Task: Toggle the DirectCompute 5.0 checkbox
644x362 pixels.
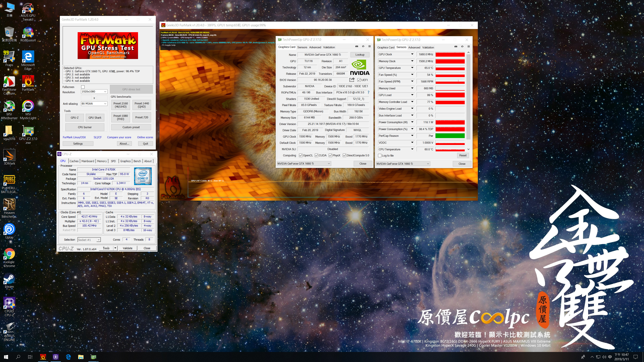Action: tap(344, 155)
